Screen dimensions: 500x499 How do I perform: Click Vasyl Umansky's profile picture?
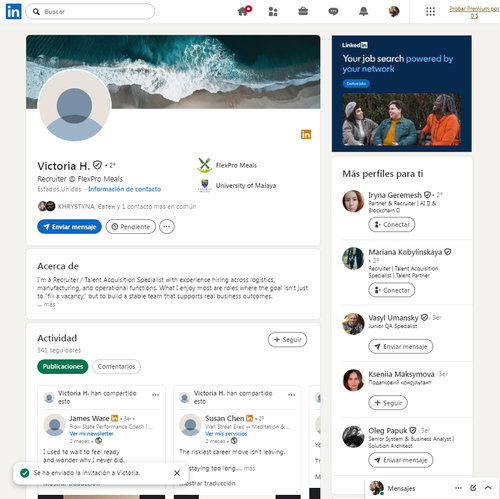[x=353, y=324]
